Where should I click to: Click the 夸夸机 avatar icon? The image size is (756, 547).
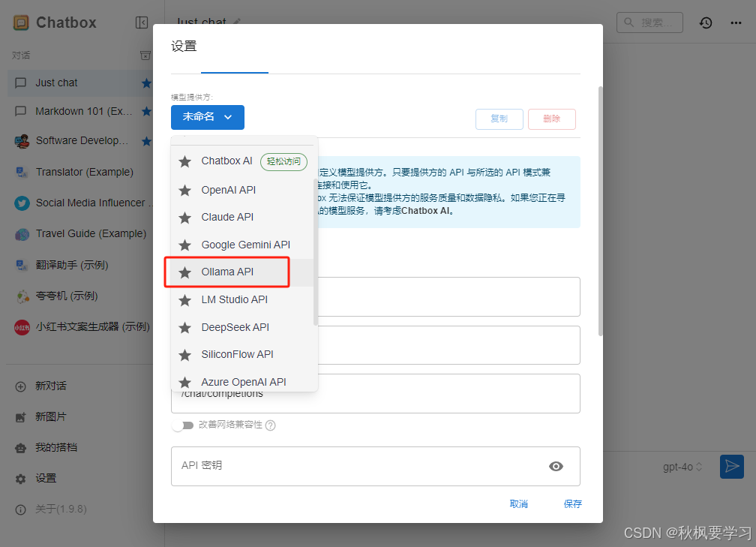[x=22, y=296]
